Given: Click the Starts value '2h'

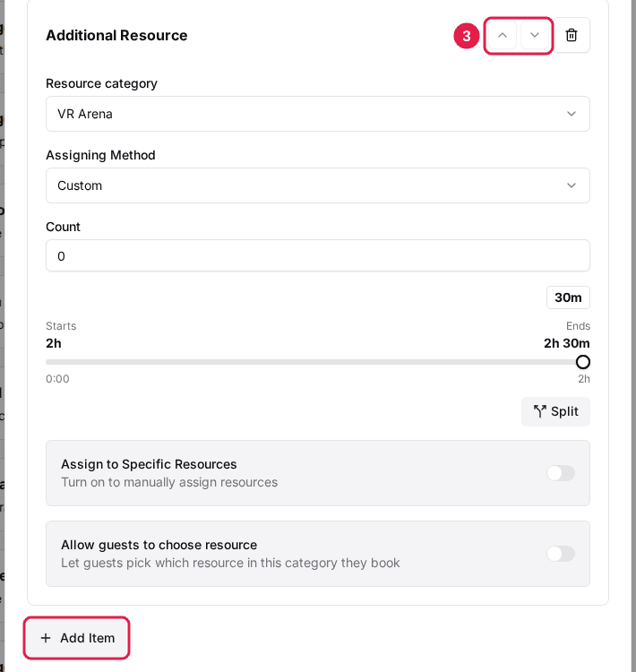Looking at the screenshot, I should pyautogui.click(x=54, y=343).
